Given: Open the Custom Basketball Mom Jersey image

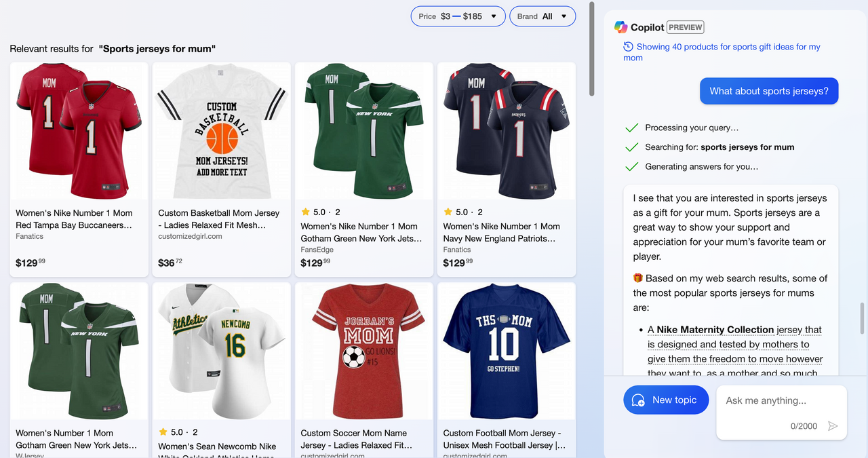Looking at the screenshot, I should pyautogui.click(x=221, y=130).
